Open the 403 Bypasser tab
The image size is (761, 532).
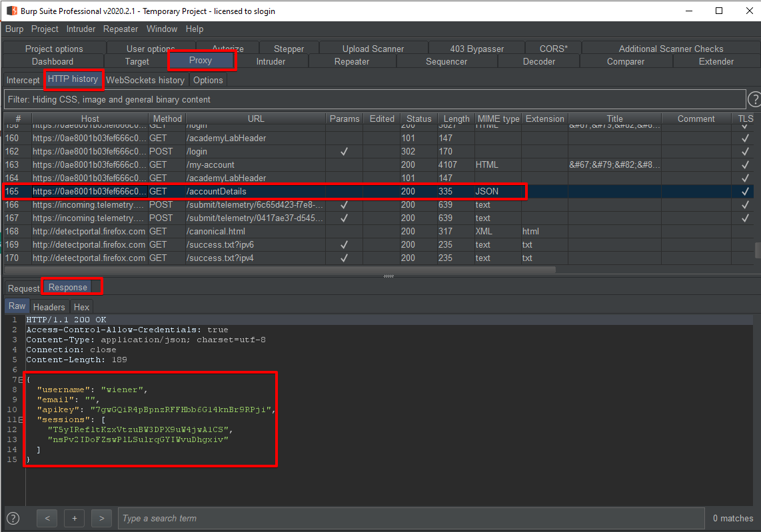coord(476,49)
